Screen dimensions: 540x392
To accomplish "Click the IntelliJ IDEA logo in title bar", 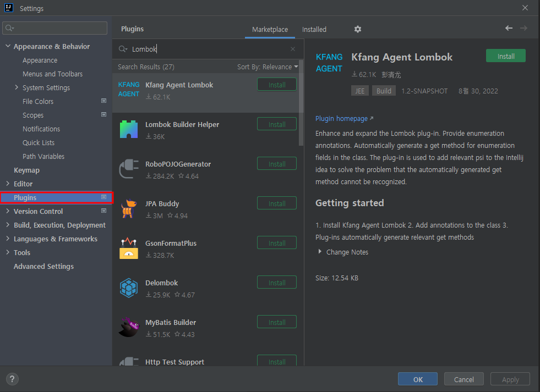I will [9, 8].
